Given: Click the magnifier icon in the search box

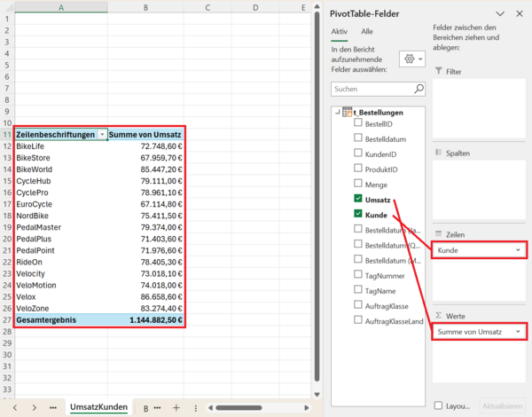Looking at the screenshot, I should [x=419, y=90].
